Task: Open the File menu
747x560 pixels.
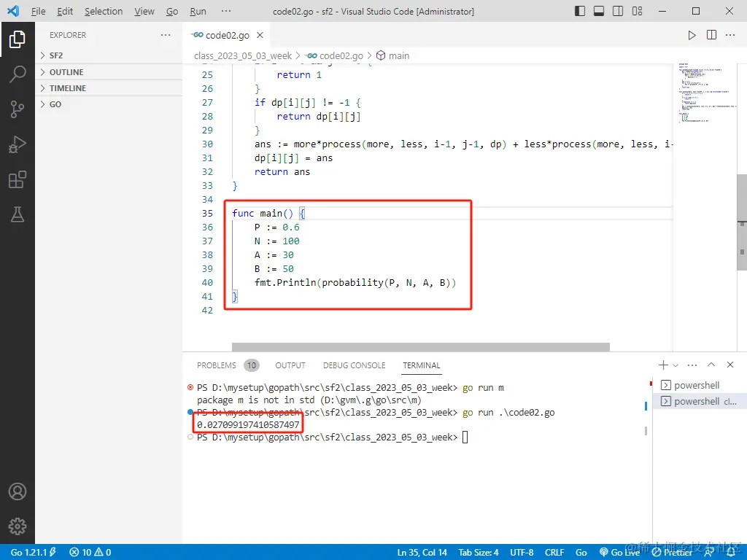Action: [x=38, y=12]
